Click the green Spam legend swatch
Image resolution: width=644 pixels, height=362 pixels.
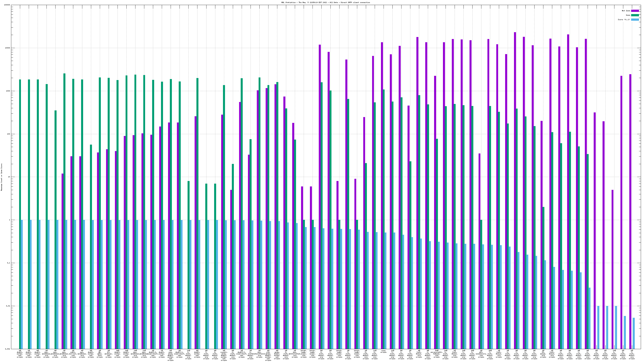click(x=635, y=15)
